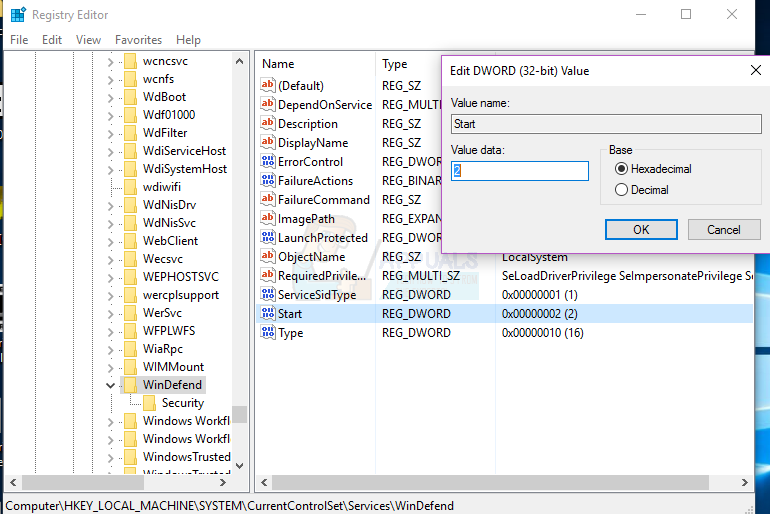Click the WerSvc folder icon
770x514 pixels.
130,313
